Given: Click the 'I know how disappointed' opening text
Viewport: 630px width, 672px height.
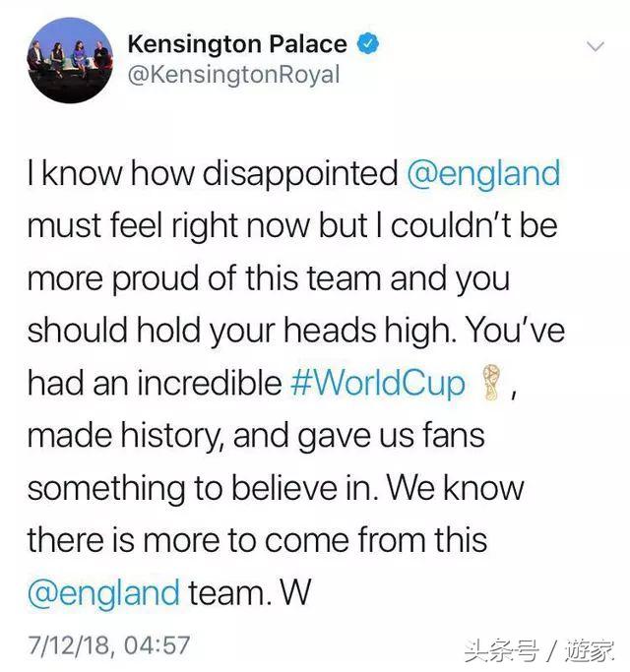Looking at the screenshot, I should (211, 174).
